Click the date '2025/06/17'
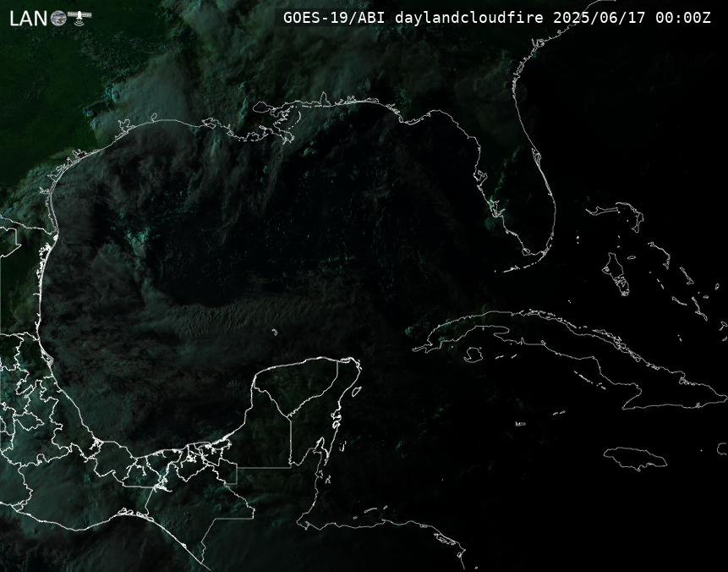Viewport: 728px width, 572px height. coord(599,18)
